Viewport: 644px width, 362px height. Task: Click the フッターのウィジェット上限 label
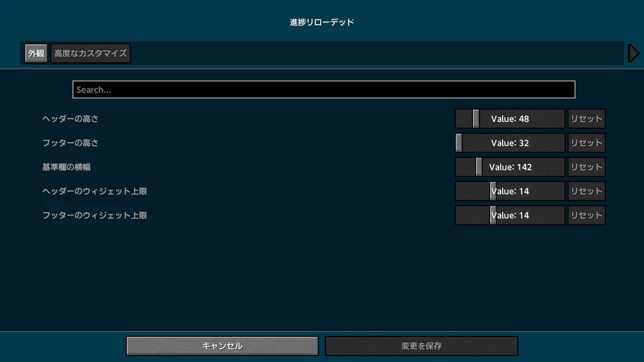(95, 215)
